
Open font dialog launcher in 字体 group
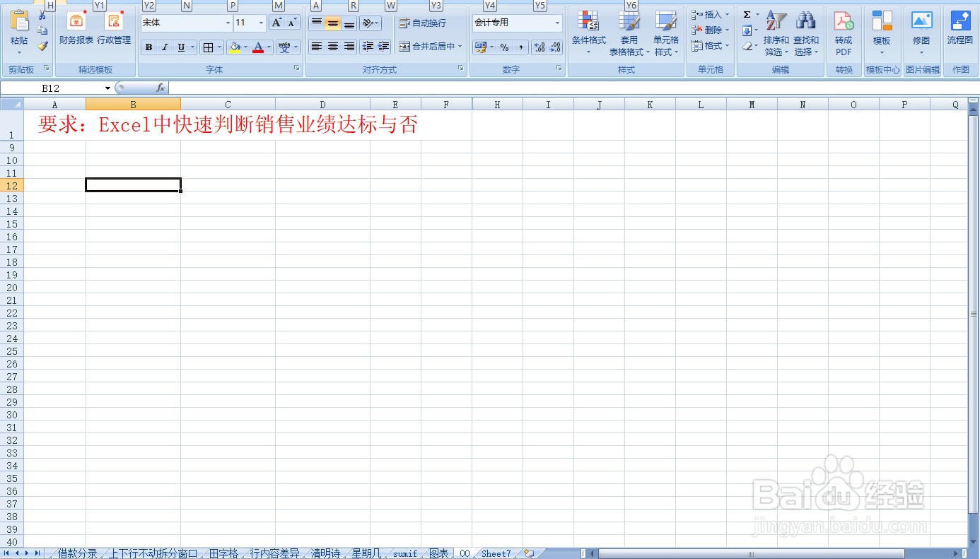tap(297, 69)
